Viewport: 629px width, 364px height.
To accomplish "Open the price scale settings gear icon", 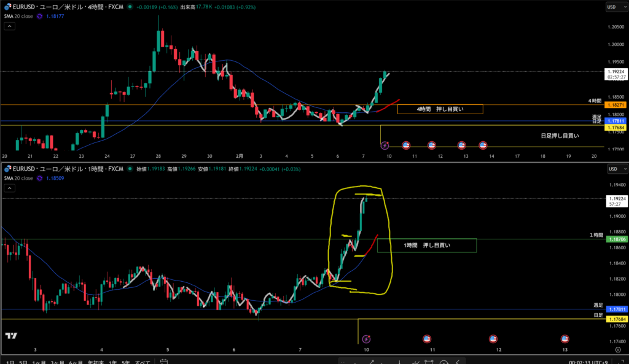I will point(617,349).
